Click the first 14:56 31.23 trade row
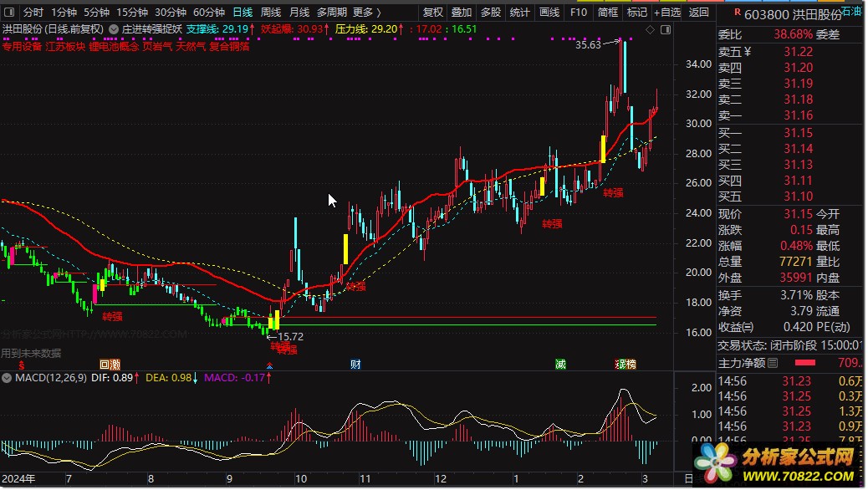Screen dimensions: 868x490 (790, 381)
